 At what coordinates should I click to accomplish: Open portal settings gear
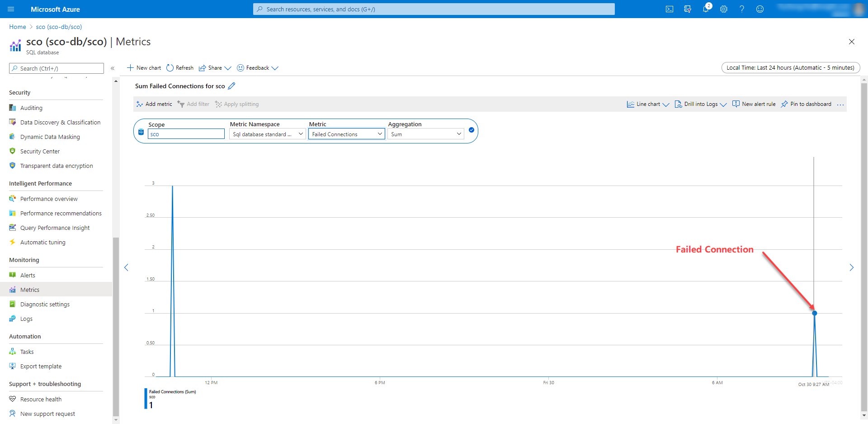(x=724, y=9)
